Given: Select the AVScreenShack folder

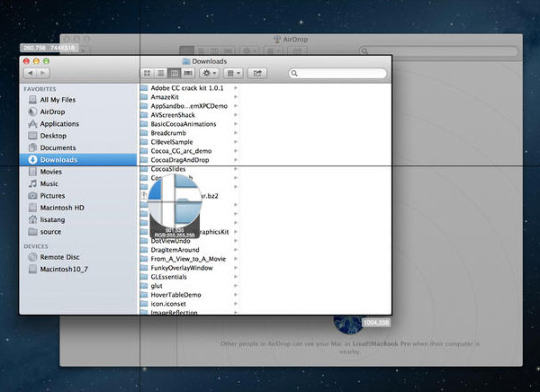Looking at the screenshot, I should point(189,115).
